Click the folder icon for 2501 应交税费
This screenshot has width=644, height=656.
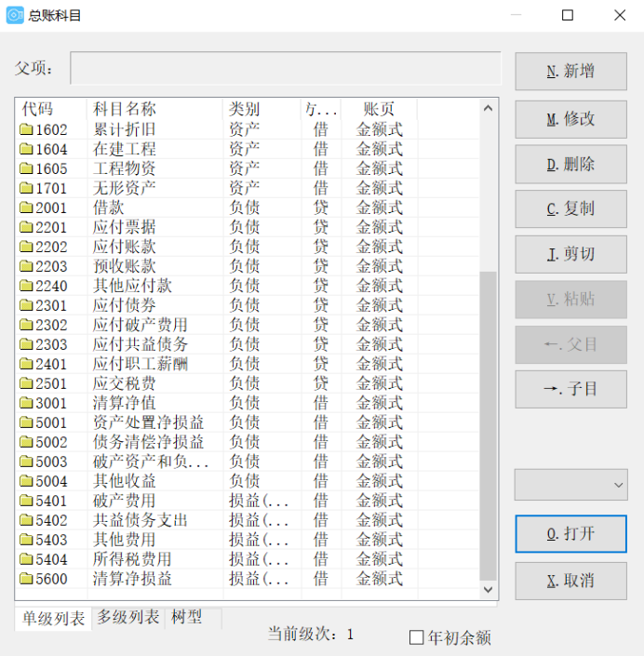click(26, 383)
